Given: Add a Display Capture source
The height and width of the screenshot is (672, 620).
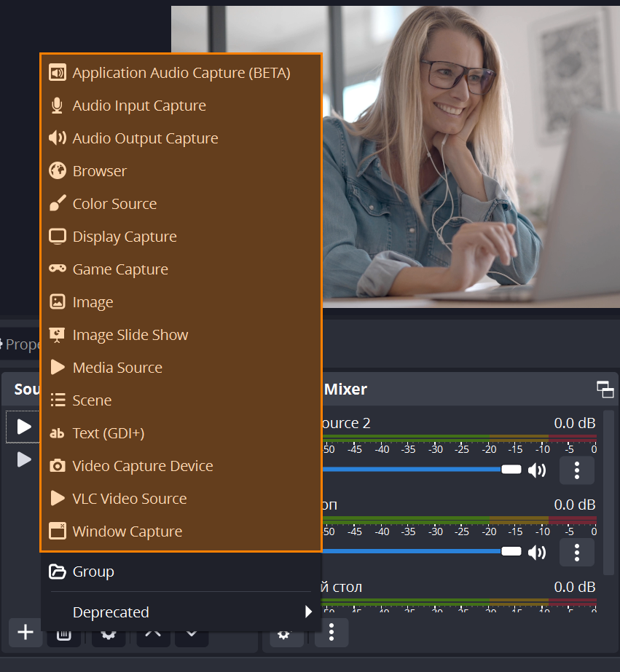Looking at the screenshot, I should coord(124,237).
